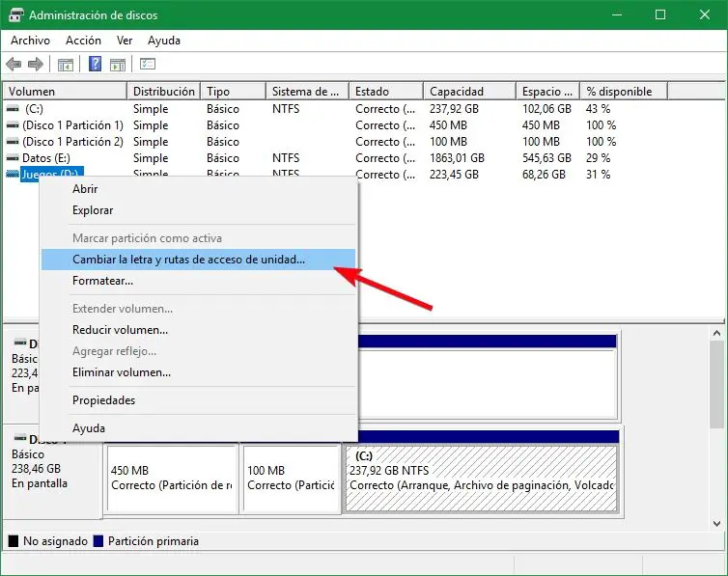This screenshot has width=728, height=576.
Task: Select the 450 MB partition block
Action: point(172,479)
